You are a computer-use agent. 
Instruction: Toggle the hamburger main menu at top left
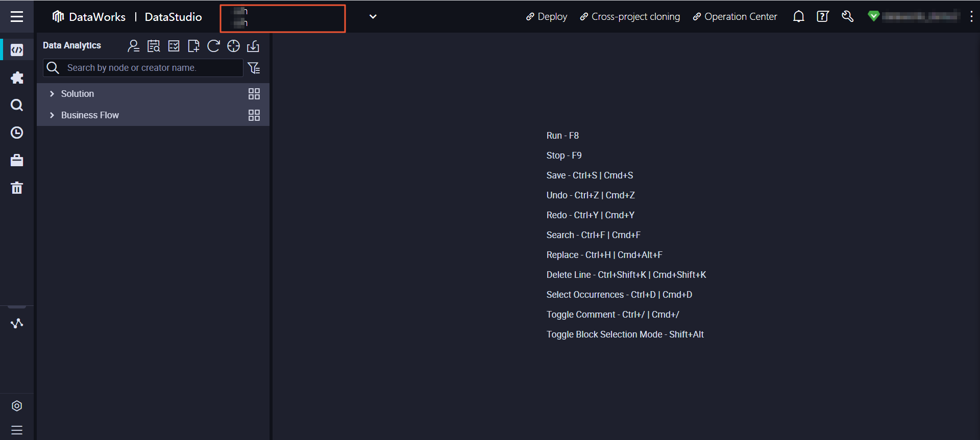(17, 17)
